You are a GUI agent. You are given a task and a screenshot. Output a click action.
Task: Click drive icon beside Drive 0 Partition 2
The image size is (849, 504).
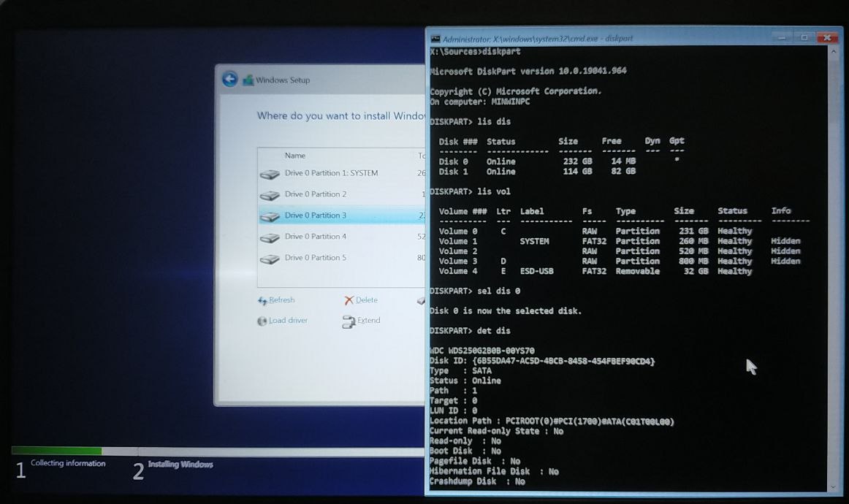[x=269, y=196]
